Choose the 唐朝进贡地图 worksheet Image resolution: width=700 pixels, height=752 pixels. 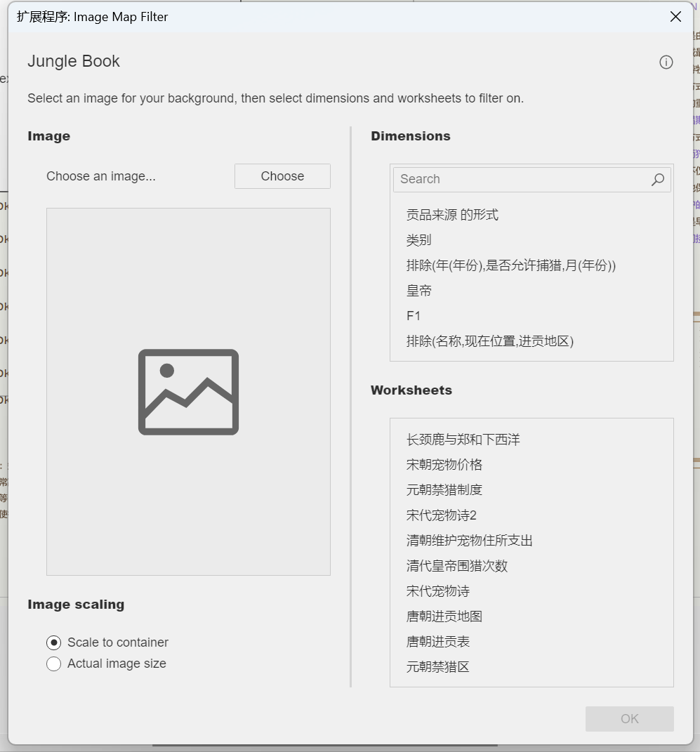click(x=444, y=616)
